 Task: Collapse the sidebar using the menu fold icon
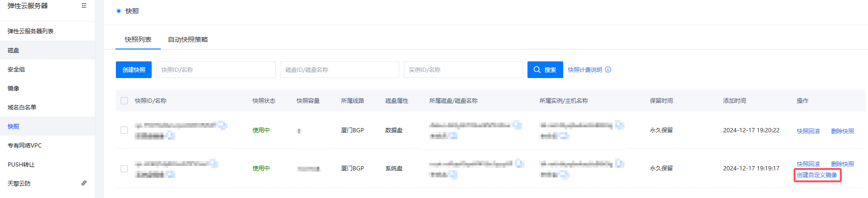tap(84, 6)
